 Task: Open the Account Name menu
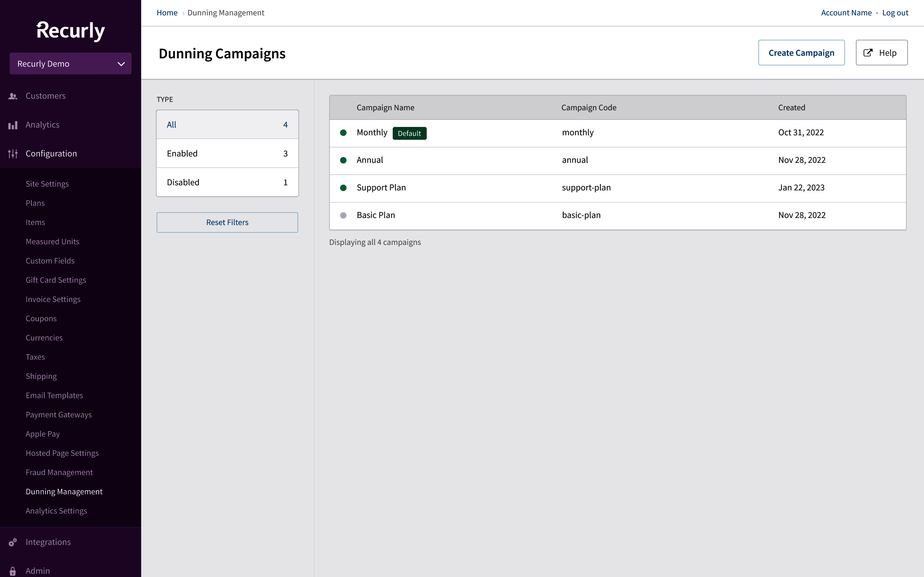pos(846,13)
